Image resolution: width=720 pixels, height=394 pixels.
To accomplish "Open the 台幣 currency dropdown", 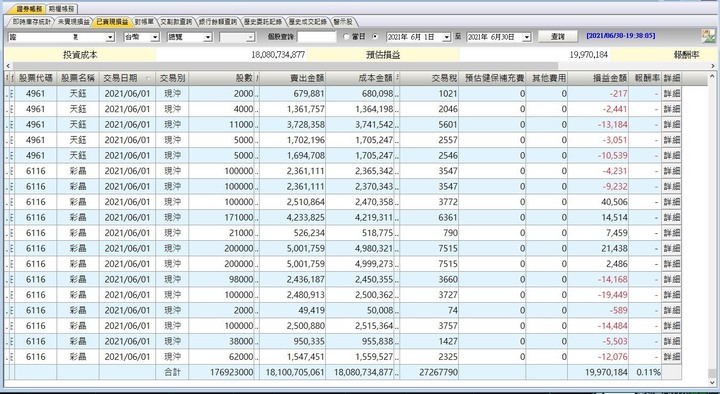I will [155, 37].
